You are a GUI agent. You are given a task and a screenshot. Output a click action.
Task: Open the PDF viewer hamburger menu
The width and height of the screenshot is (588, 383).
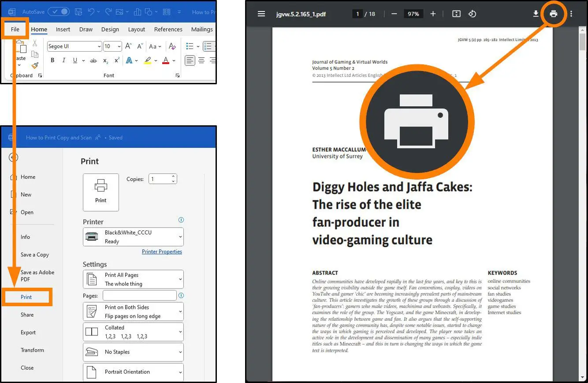click(x=261, y=14)
